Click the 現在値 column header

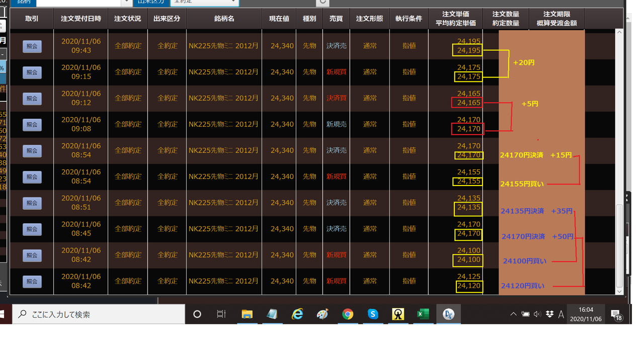279,19
